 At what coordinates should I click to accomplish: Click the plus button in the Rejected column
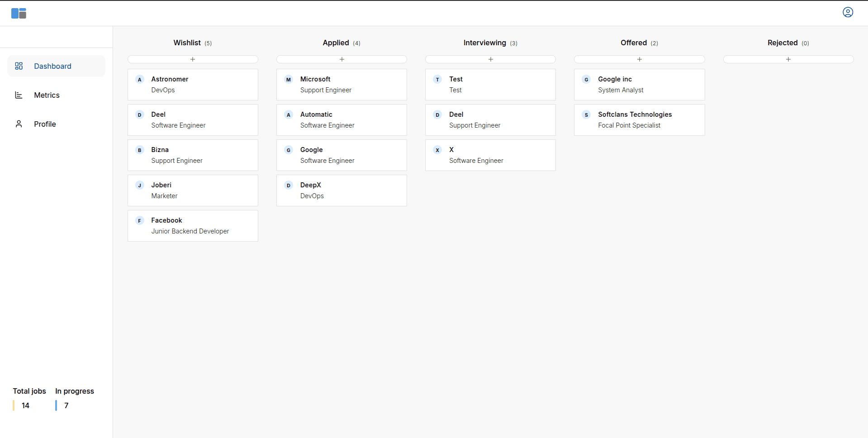788,59
